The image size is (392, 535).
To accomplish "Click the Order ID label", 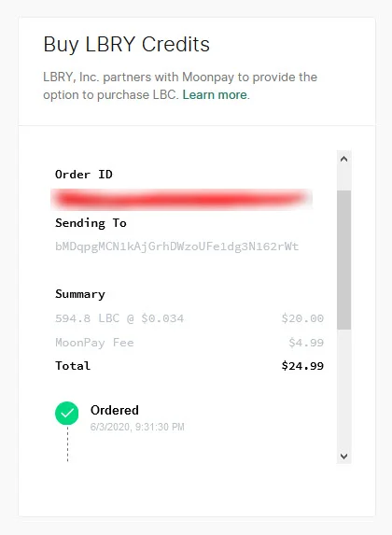I will pyautogui.click(x=84, y=175).
